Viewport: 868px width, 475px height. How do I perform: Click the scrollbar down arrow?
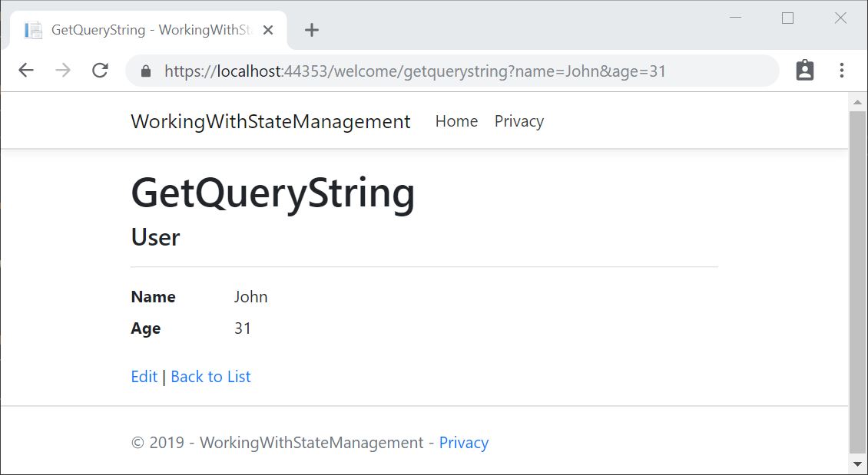click(857, 464)
